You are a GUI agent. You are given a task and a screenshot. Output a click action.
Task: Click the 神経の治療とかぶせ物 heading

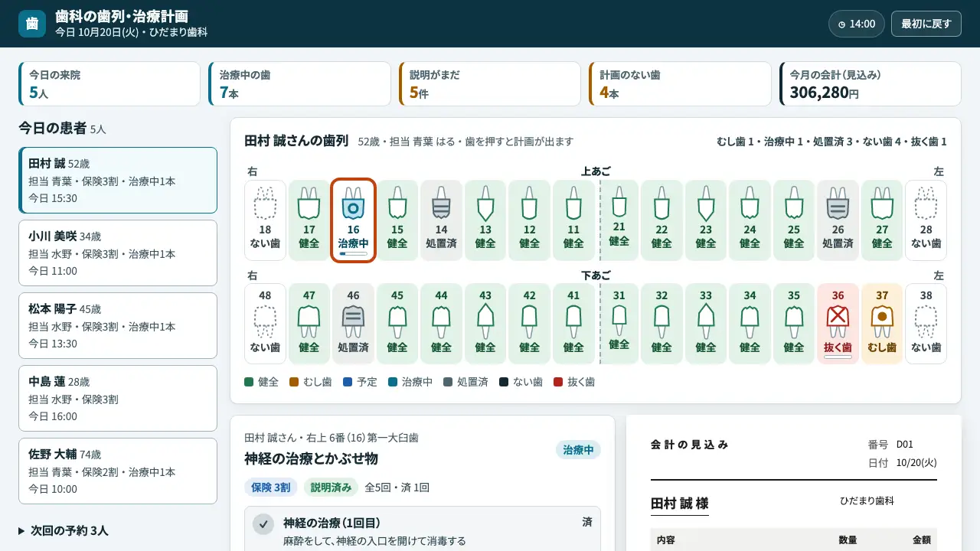click(x=311, y=458)
